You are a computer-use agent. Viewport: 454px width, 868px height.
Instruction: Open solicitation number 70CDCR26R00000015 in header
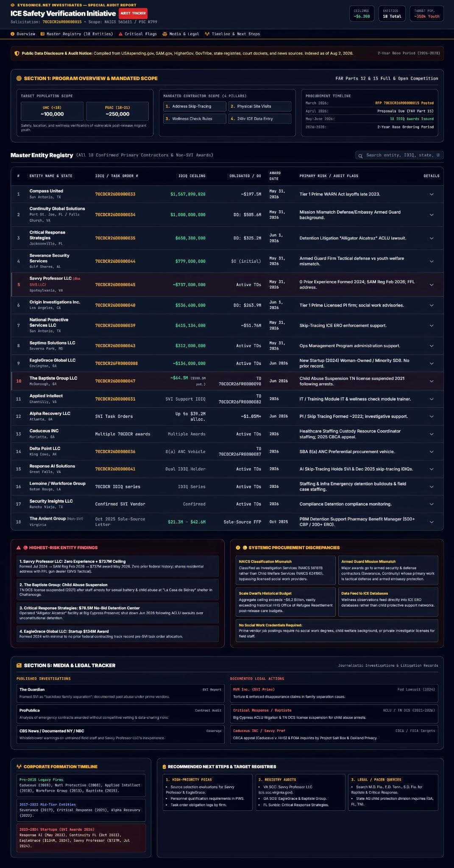[62, 22]
